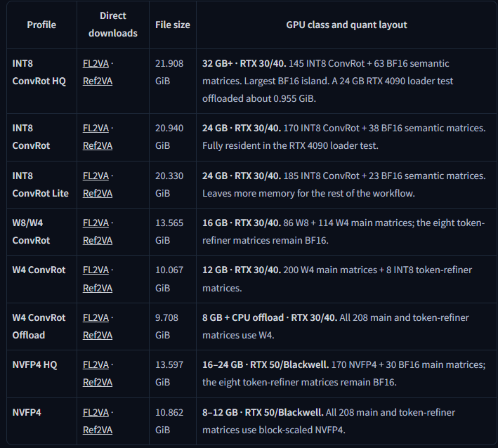Open Ref2VA link for W4 ConvRot 10.067 GiB

click(x=98, y=288)
